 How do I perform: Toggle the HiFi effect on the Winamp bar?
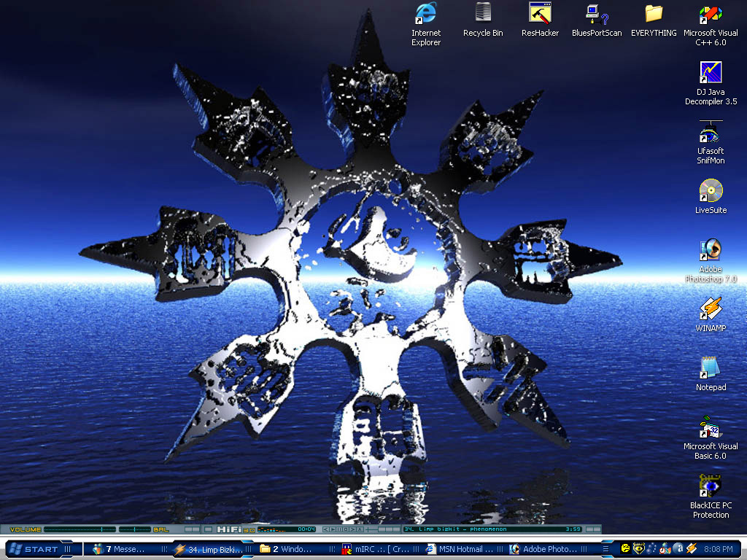[229, 529]
